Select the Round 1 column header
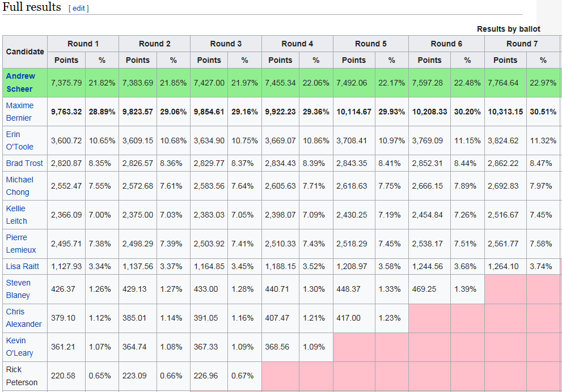Viewport: 562px width, 392px height. tap(83, 44)
